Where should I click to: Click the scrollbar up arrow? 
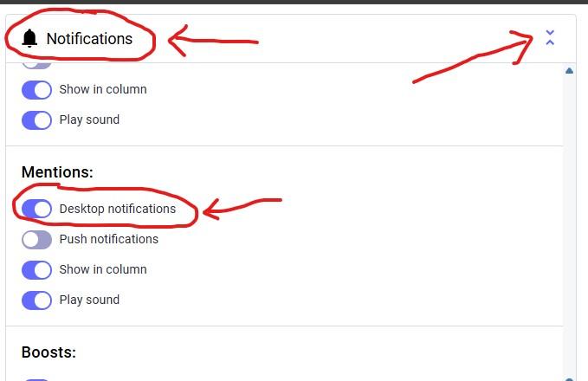pos(569,71)
